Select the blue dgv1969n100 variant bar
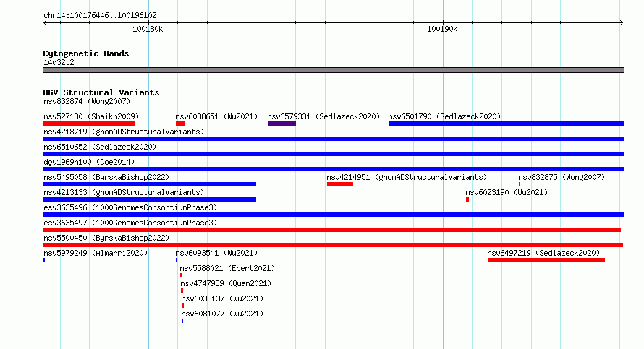 click(334, 169)
